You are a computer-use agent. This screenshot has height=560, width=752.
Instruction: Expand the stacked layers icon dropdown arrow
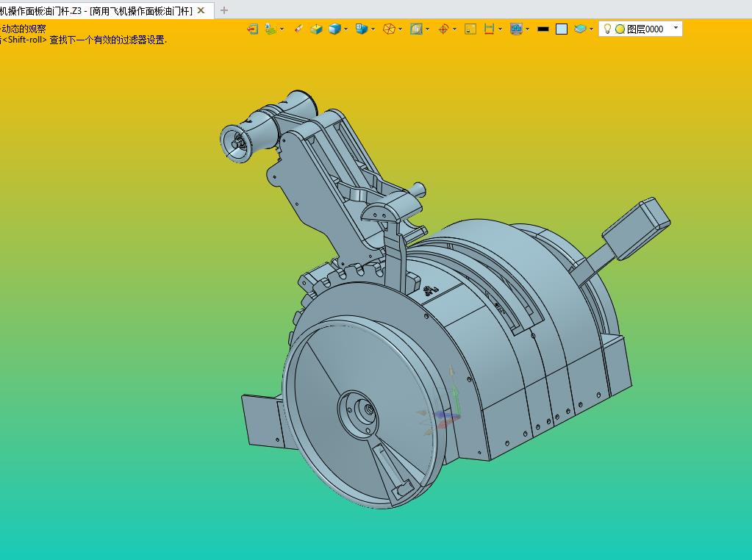(591, 29)
